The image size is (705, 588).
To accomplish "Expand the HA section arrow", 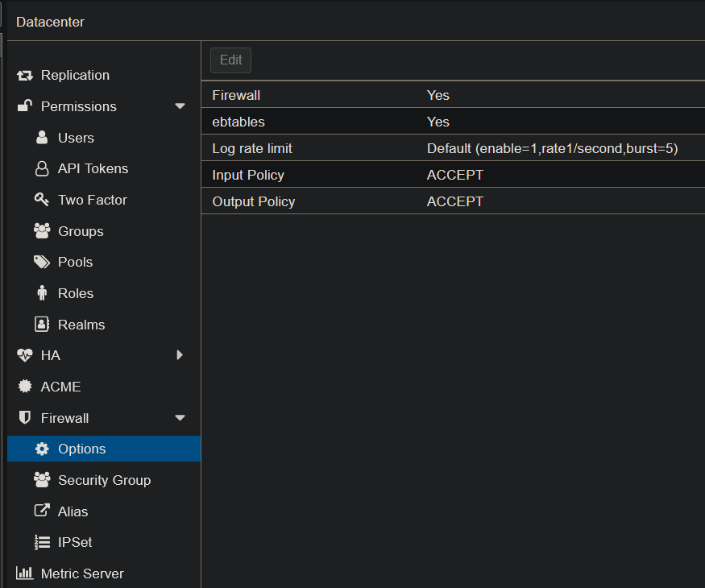I will (180, 355).
